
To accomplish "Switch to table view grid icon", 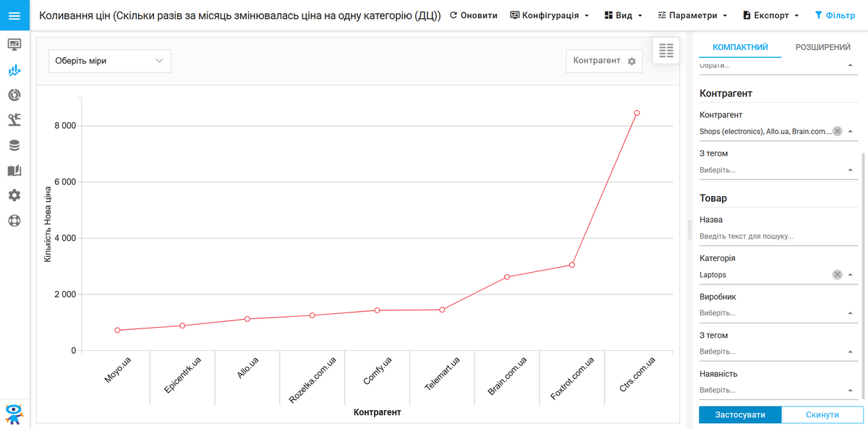I will tap(666, 51).
